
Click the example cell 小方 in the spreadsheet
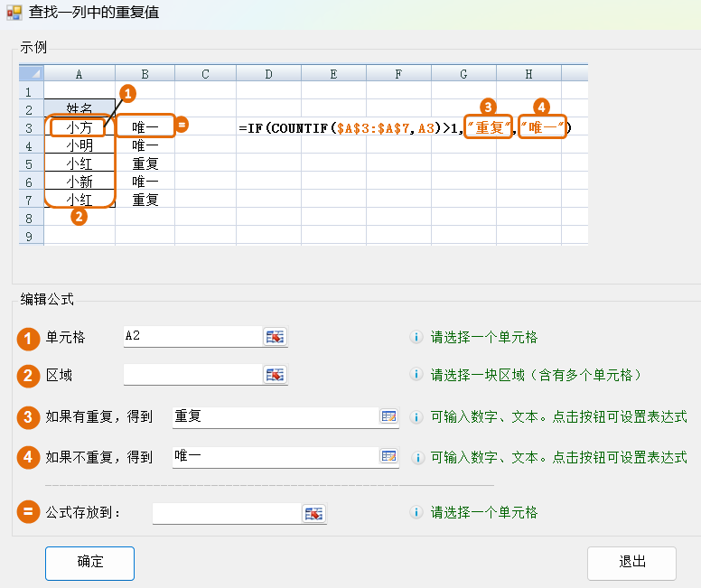[x=79, y=127]
